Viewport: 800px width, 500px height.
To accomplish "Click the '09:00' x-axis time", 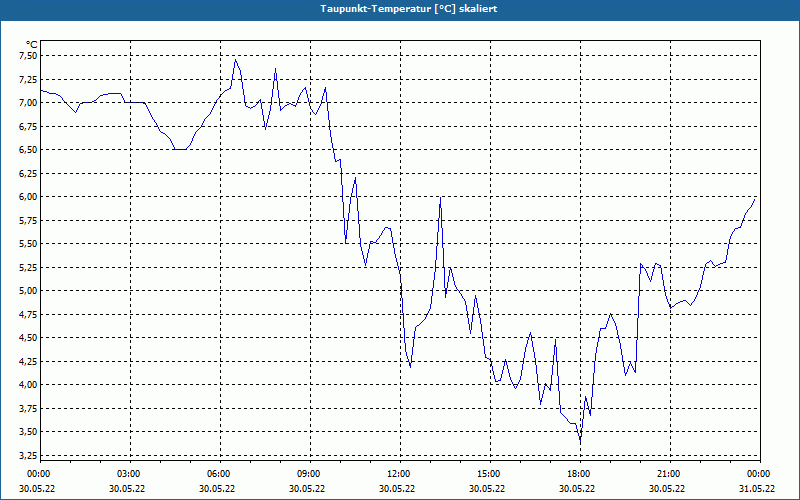I will 309,474.
